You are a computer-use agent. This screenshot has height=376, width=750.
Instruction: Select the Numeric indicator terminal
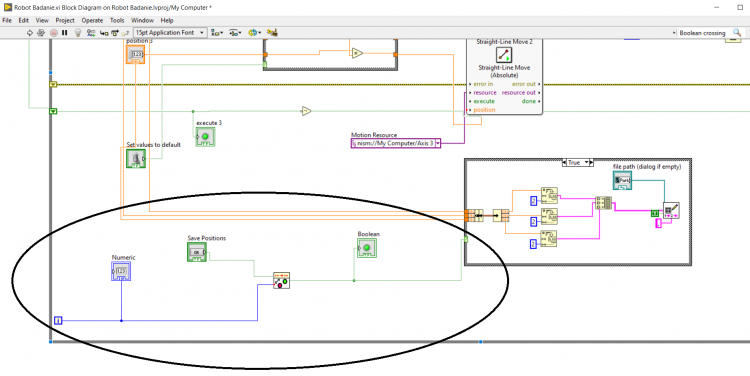121,271
